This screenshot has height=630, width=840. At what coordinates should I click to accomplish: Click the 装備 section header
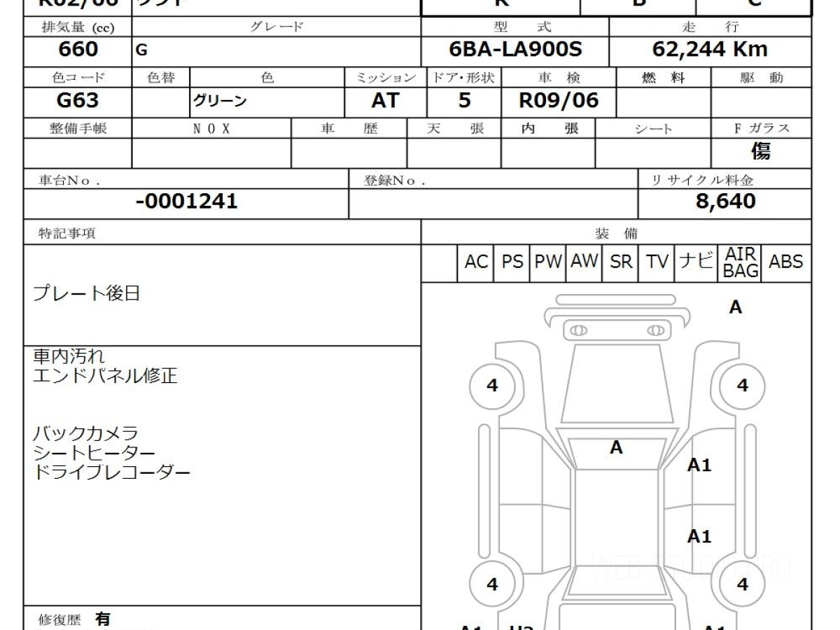point(616,233)
